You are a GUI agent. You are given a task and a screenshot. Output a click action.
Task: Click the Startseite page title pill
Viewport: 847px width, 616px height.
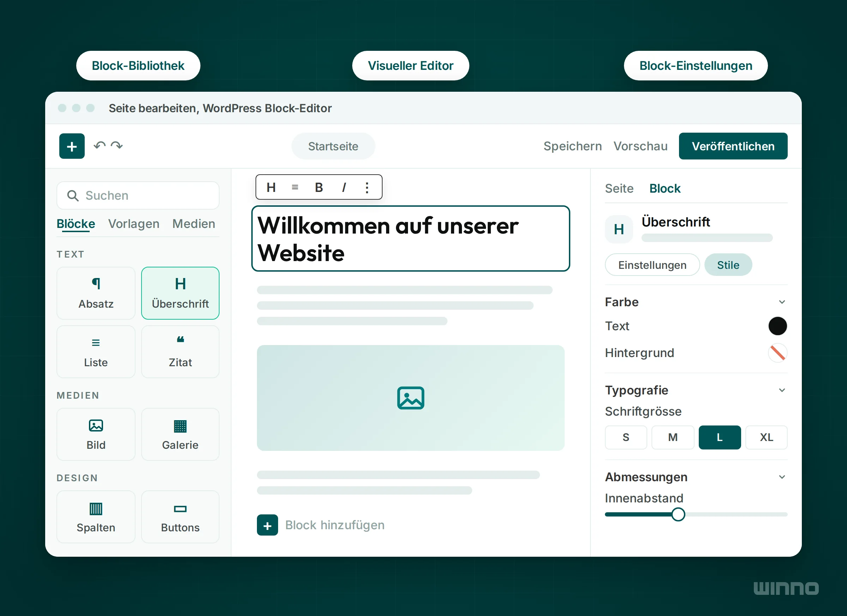click(333, 146)
